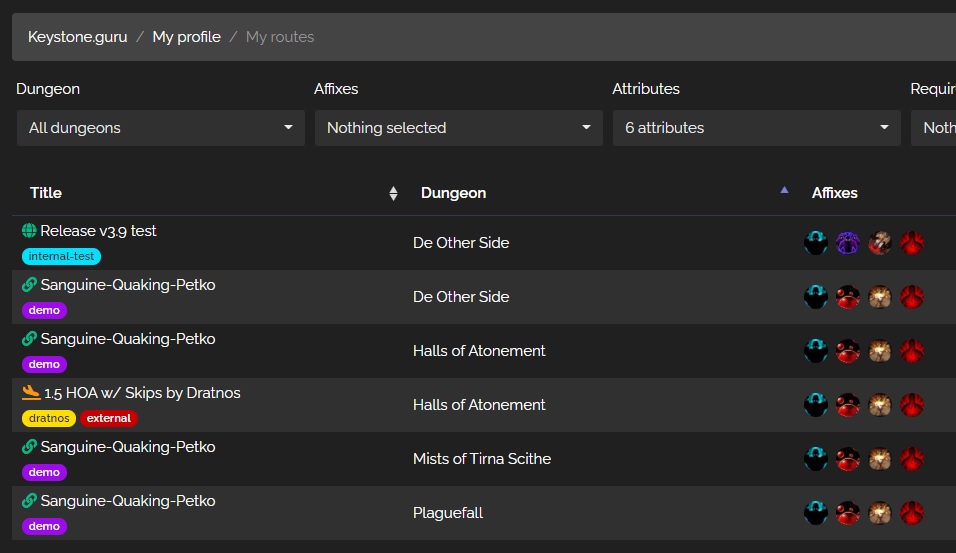Click the third affix icon in the Release v3.9 test row
This screenshot has height=553, width=956.
point(880,243)
